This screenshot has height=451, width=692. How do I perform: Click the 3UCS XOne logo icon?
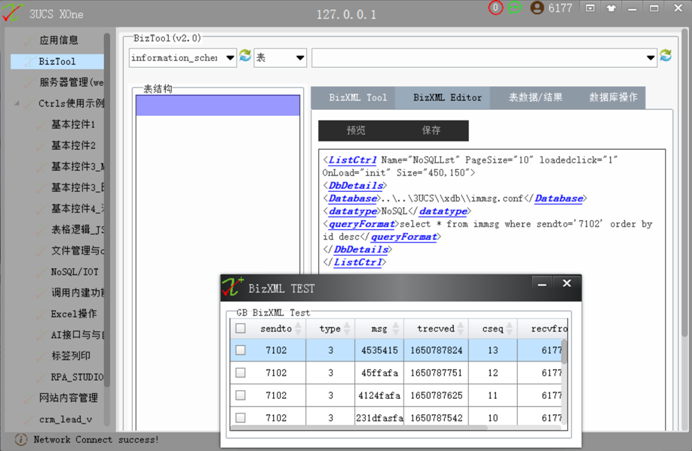[11, 12]
